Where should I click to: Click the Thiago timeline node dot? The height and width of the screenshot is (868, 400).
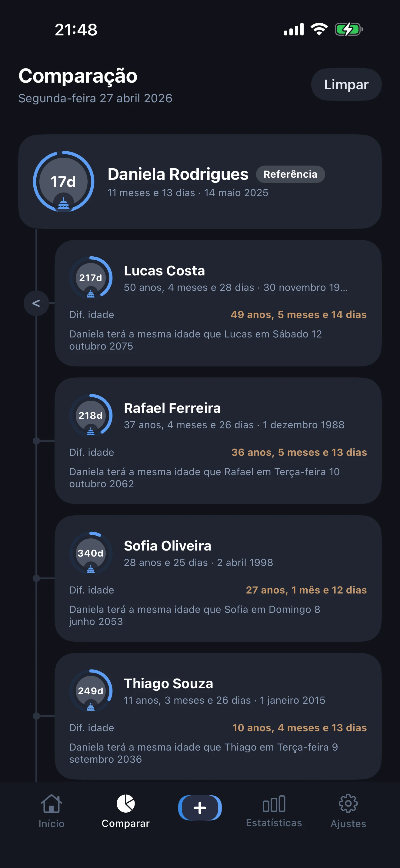click(36, 716)
